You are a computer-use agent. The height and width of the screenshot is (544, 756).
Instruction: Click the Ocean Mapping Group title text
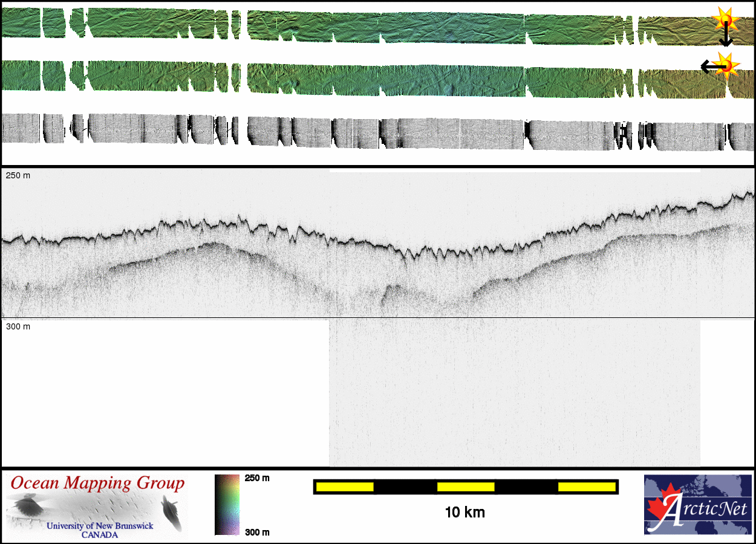(97, 484)
